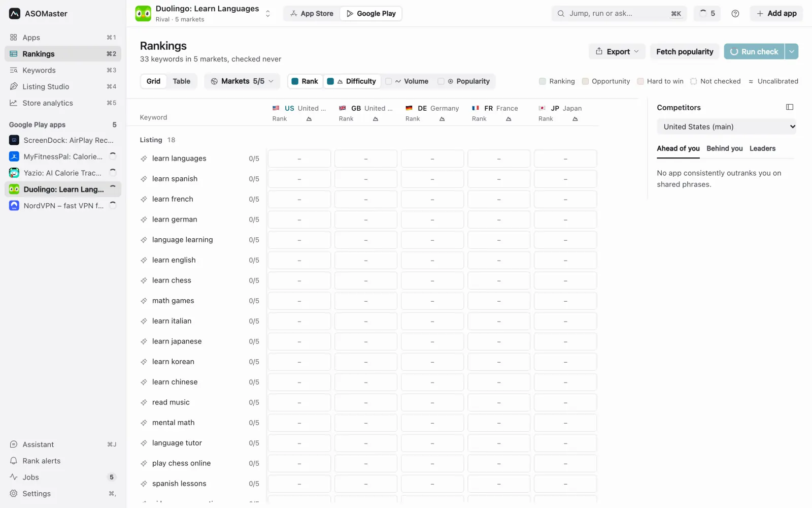This screenshot has width=812, height=508.
Task: Click the Fetch popularity button
Action: click(x=685, y=51)
